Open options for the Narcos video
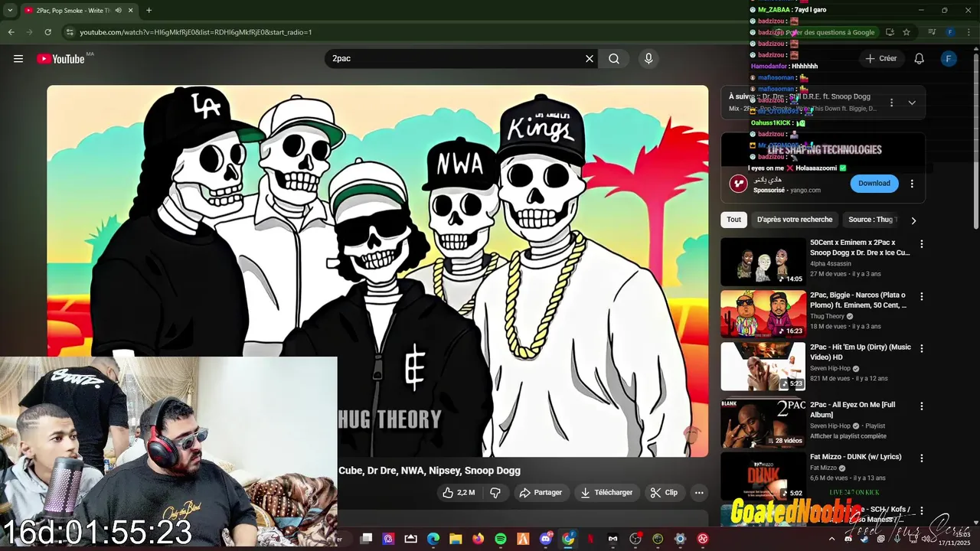The width and height of the screenshot is (980, 551). (922, 296)
